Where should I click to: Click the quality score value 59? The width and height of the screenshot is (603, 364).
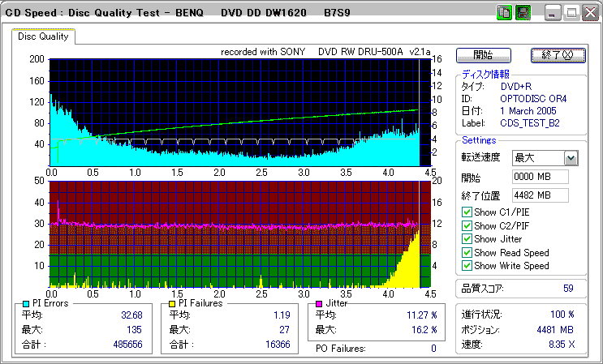click(x=568, y=288)
